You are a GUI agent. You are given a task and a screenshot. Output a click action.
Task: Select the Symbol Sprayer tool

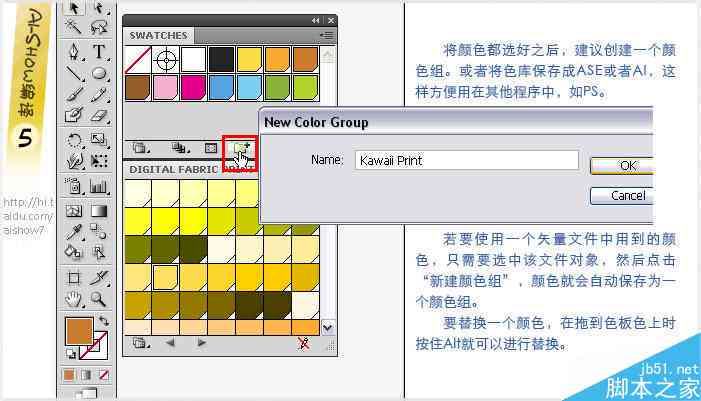click(x=74, y=186)
